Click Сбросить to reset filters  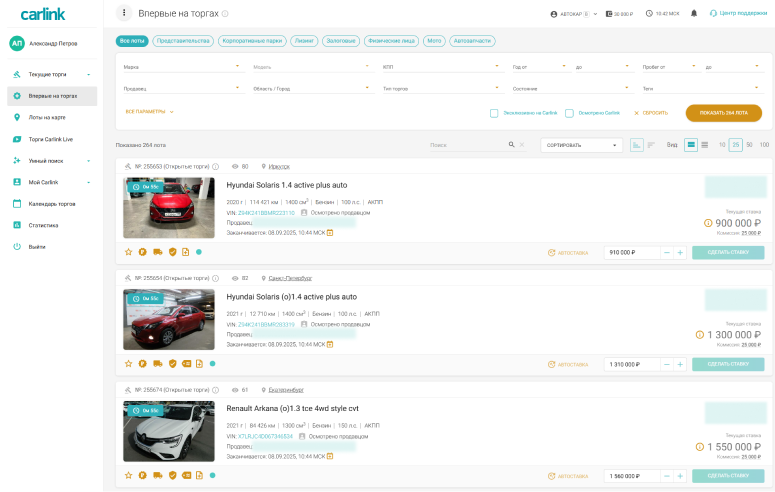pyautogui.click(x=651, y=113)
